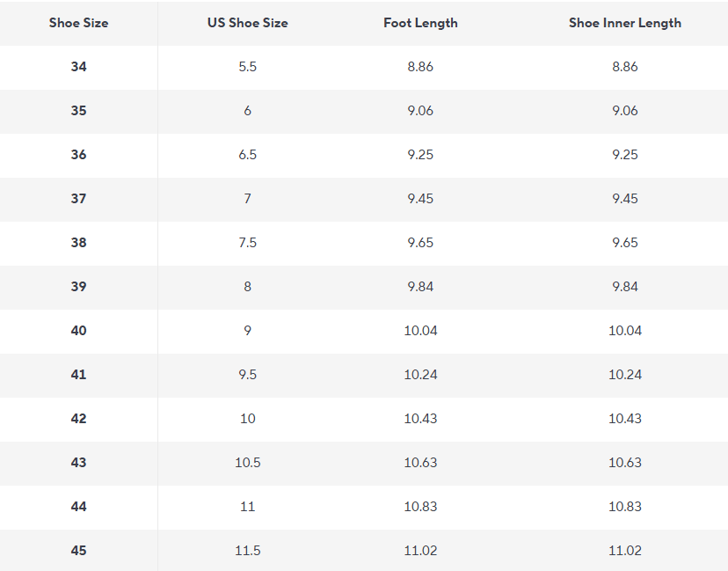Click the Foot Length column header

pyautogui.click(x=420, y=23)
